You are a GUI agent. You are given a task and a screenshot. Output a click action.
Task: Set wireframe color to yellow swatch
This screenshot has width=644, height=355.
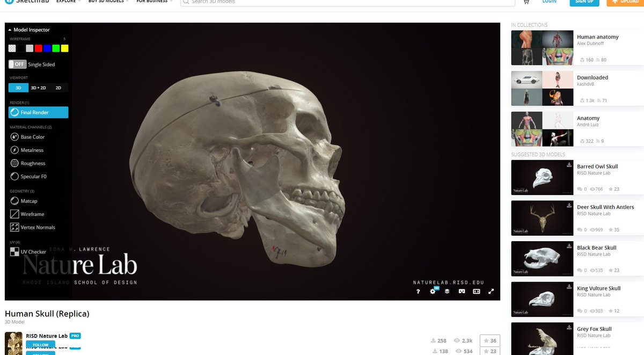tap(64, 48)
